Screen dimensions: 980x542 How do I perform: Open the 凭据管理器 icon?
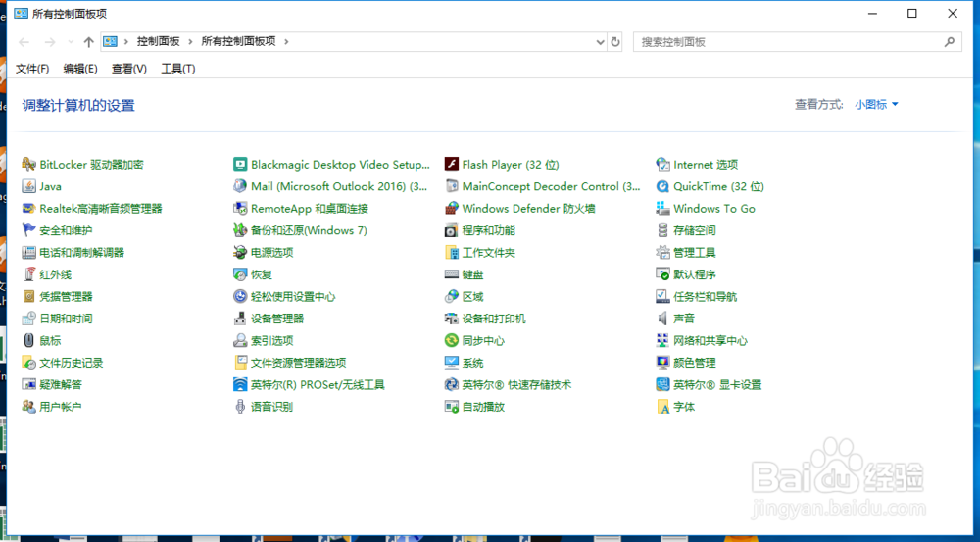tap(28, 296)
